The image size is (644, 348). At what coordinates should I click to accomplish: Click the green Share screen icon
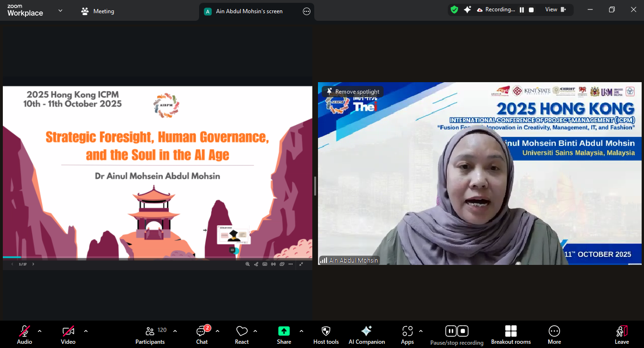click(284, 331)
